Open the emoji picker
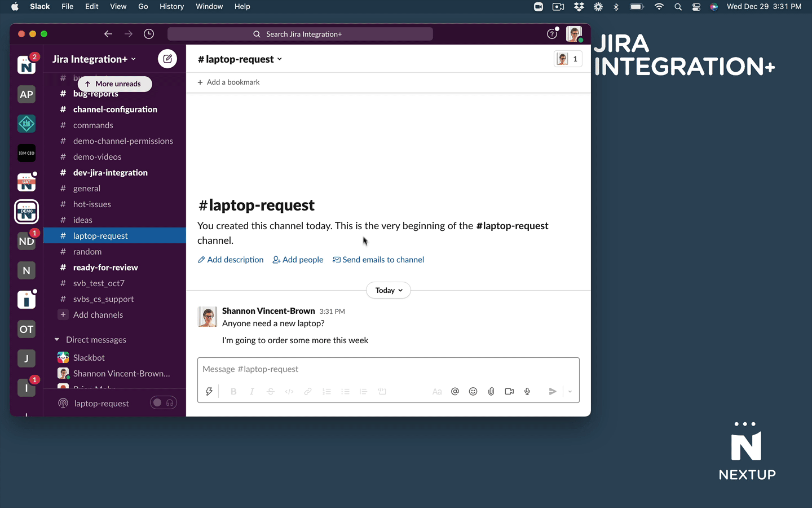This screenshot has width=812, height=508. coord(473,391)
